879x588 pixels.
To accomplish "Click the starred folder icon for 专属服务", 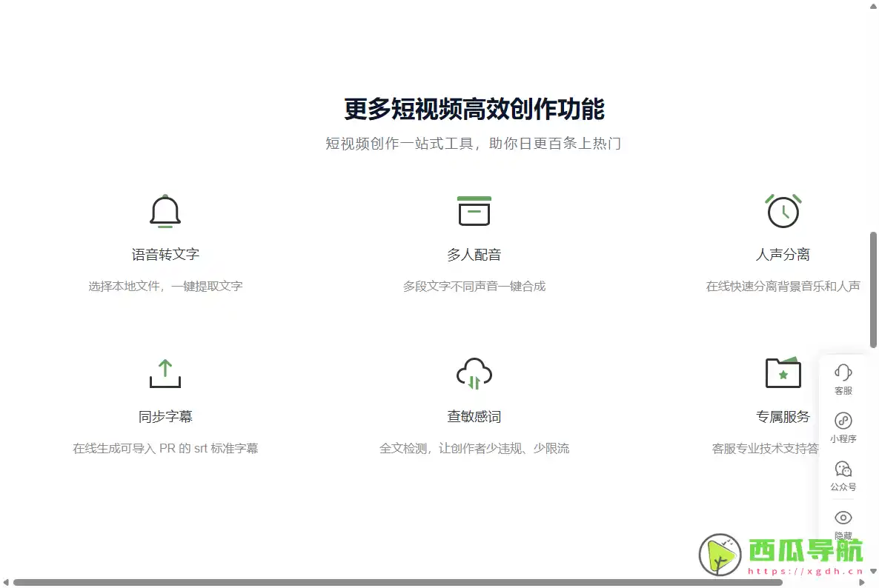I will [783, 372].
